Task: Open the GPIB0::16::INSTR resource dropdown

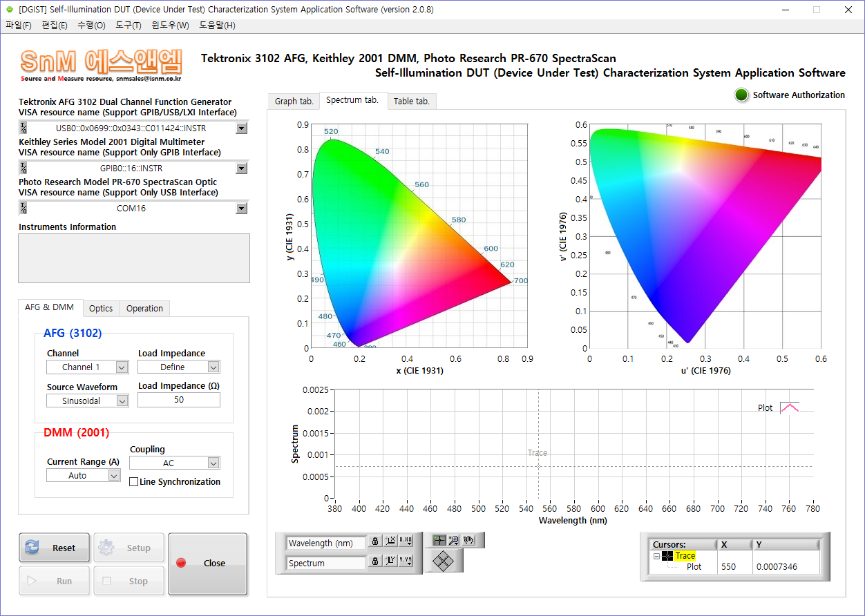Action: (x=241, y=168)
